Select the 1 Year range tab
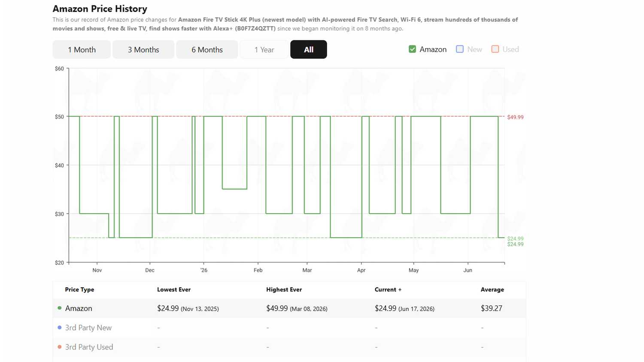644x362 pixels. tap(264, 49)
